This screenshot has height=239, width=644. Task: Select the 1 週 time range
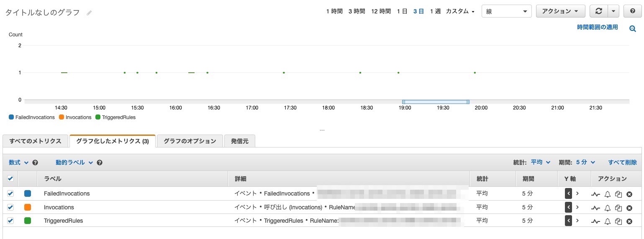[435, 11]
